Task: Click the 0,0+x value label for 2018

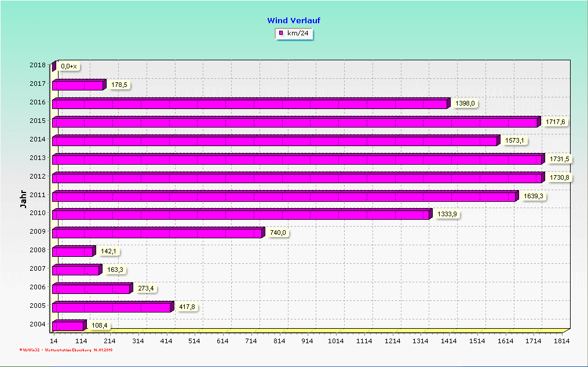Action: coord(68,66)
